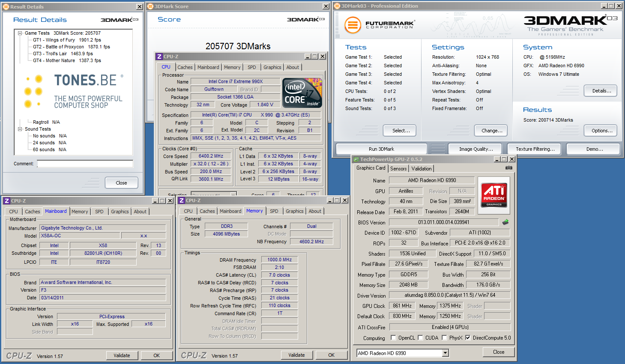Click the Change... settings button
Screen dimensions: 625x364
pyautogui.click(x=492, y=131)
